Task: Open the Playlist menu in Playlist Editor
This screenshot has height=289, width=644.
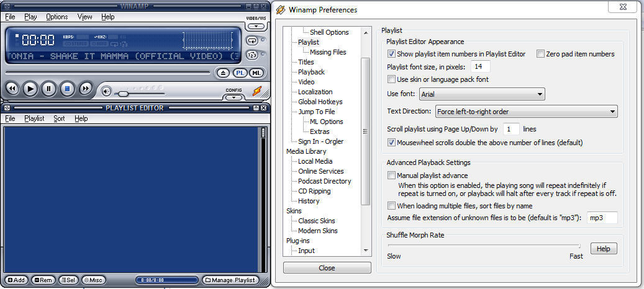Action: 34,118
